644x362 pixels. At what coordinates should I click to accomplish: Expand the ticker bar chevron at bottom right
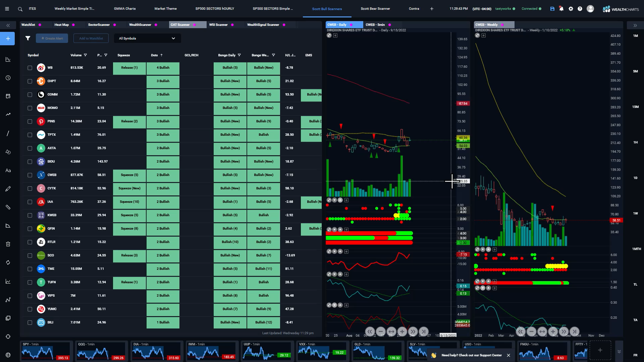coord(619,351)
